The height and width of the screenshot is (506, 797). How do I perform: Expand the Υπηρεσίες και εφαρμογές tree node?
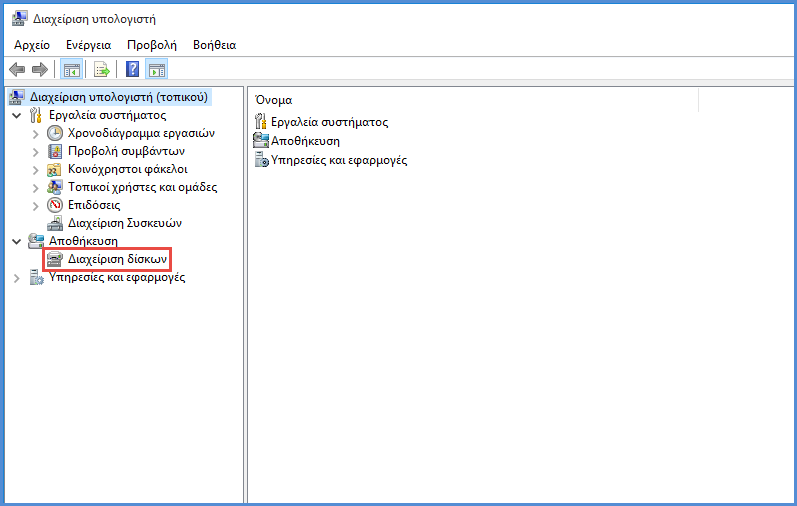coord(17,278)
